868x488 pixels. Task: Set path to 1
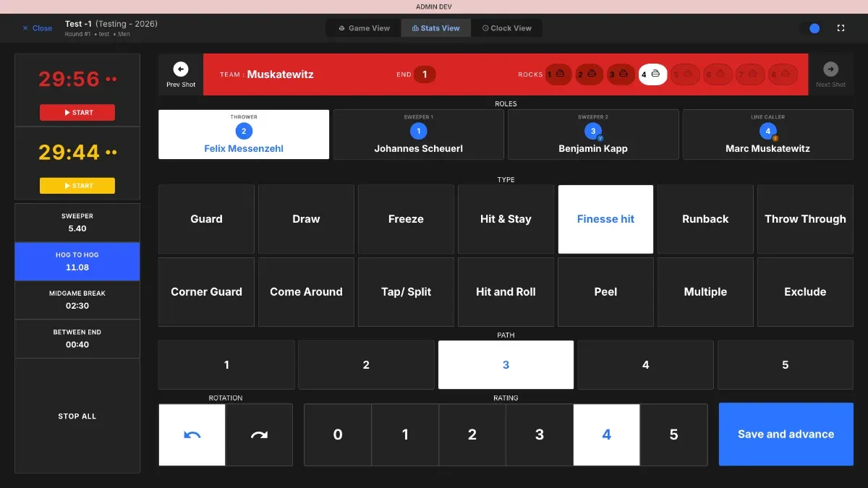pyautogui.click(x=226, y=365)
